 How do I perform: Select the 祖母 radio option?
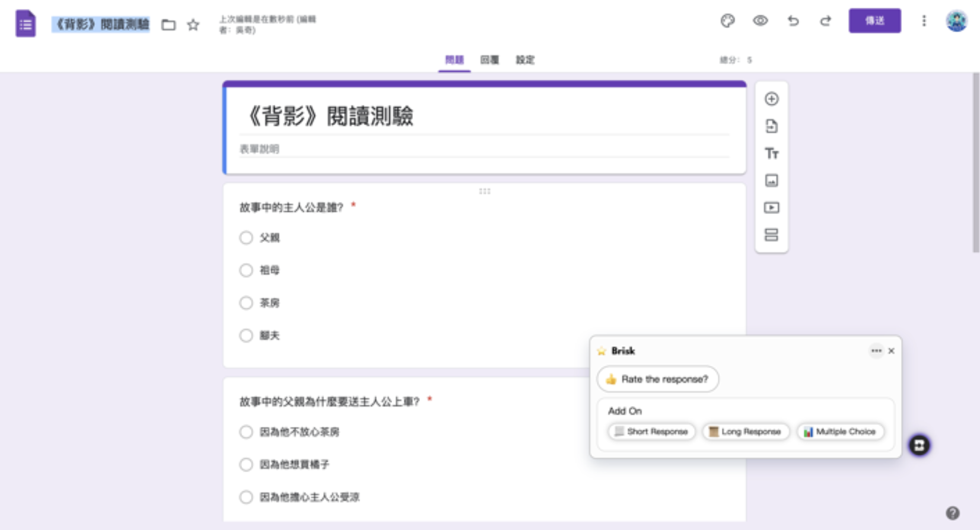(x=246, y=270)
